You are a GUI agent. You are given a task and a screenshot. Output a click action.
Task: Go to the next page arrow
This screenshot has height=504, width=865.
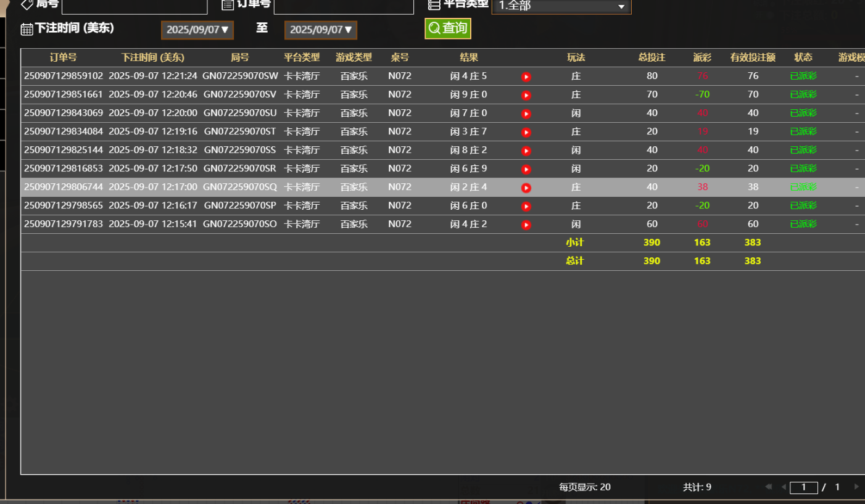tap(856, 487)
